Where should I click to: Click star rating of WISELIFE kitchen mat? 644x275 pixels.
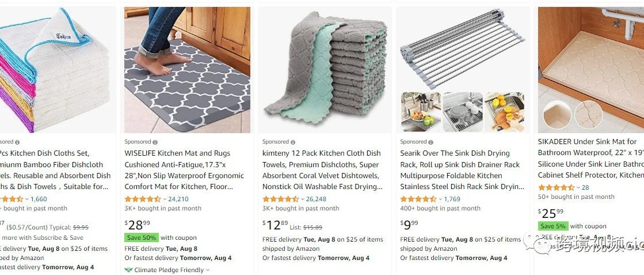[143, 199]
